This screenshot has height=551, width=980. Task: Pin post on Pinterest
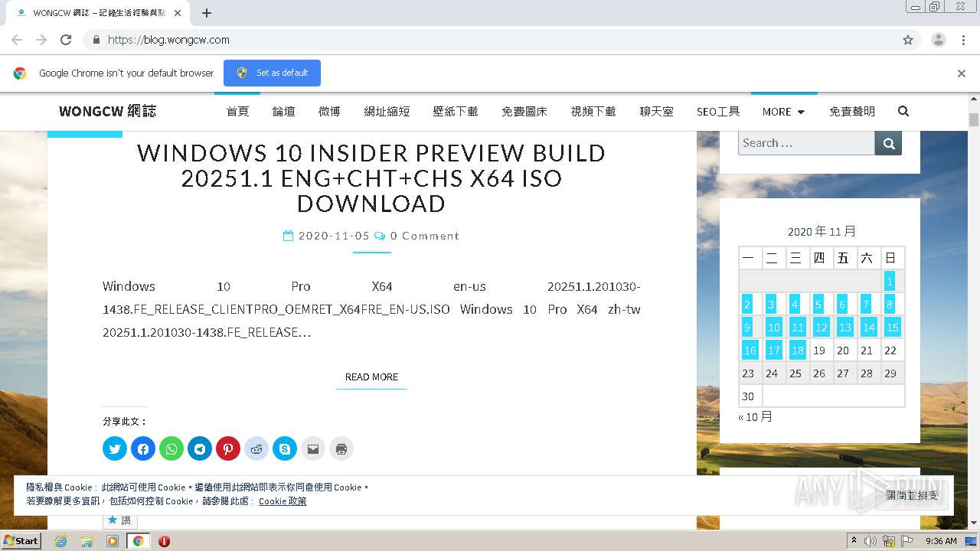coord(228,448)
